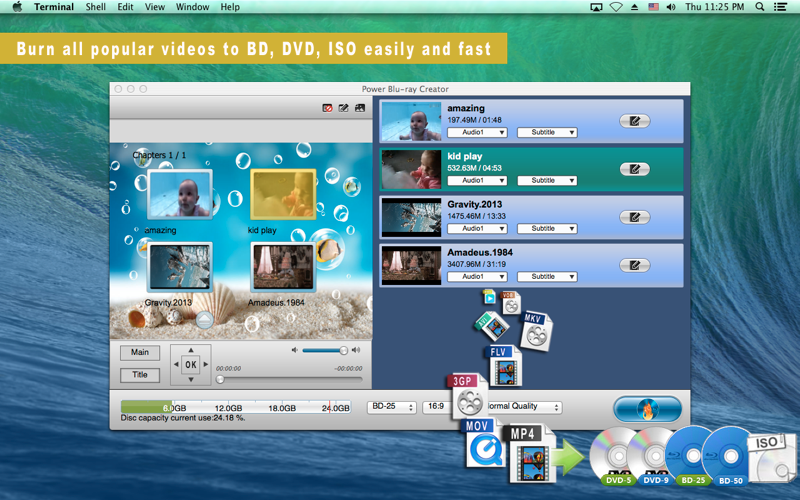800x500 pixels.
Task: Open the menu edit pencil icon in toolbar
Action: [343, 108]
